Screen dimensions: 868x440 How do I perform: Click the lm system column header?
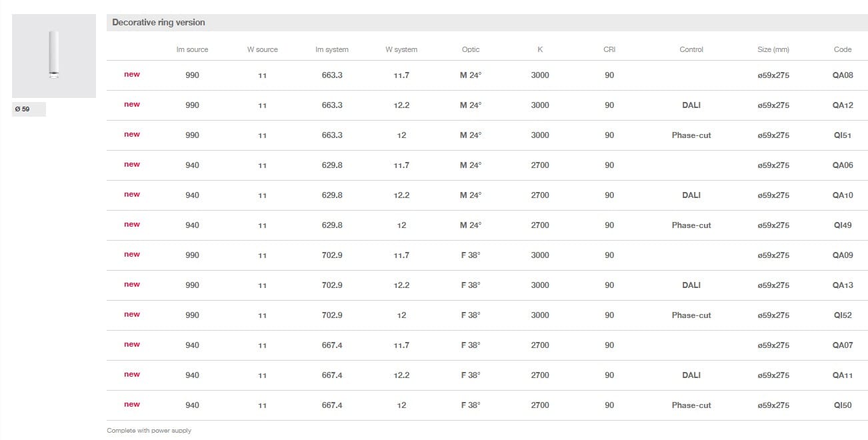pos(332,49)
